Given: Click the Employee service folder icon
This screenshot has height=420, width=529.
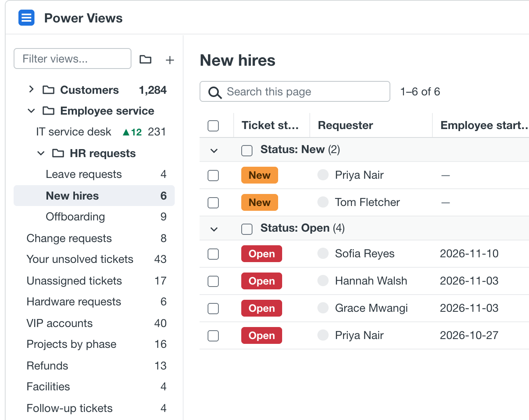Looking at the screenshot, I should point(48,111).
